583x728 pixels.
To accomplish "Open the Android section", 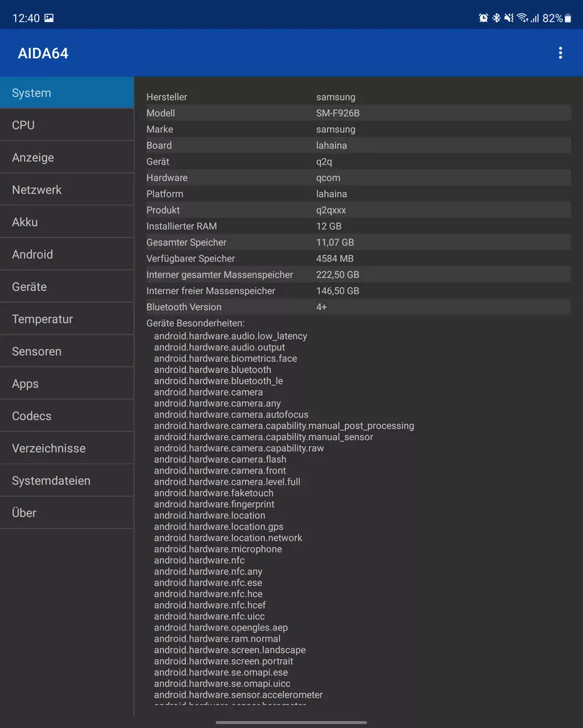I will click(x=67, y=254).
